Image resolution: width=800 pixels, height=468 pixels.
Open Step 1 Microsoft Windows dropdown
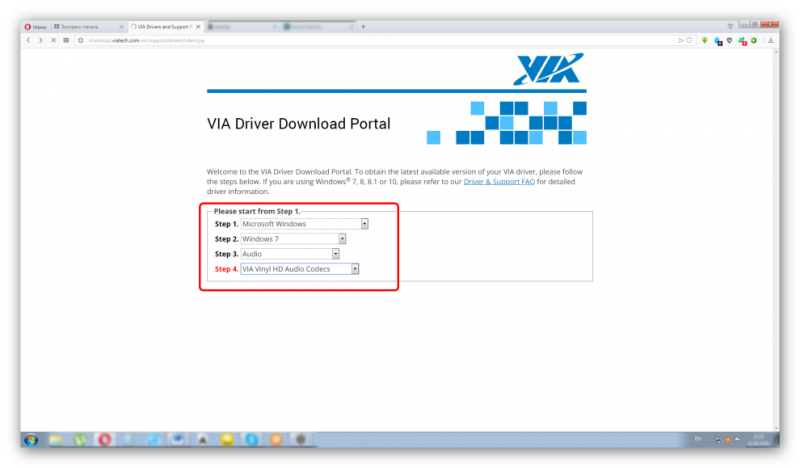[305, 224]
